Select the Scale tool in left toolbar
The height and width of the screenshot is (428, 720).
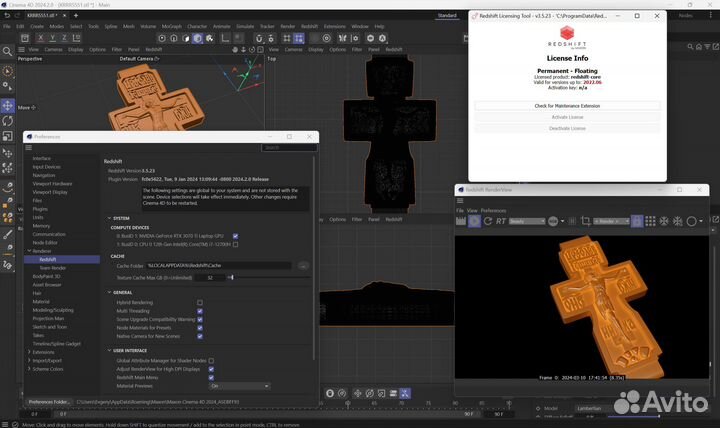pos(8,136)
